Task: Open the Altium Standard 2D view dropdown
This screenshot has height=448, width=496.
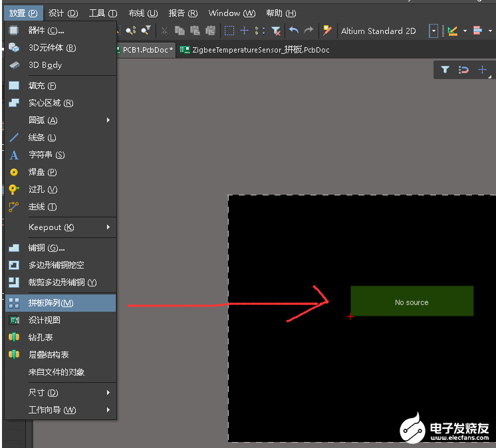Action: 434,31
